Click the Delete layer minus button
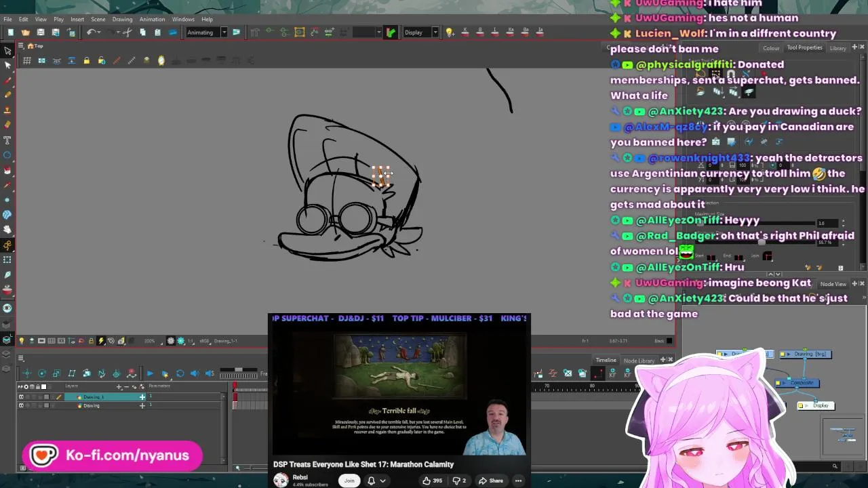This screenshot has width=868, height=488. click(x=126, y=387)
